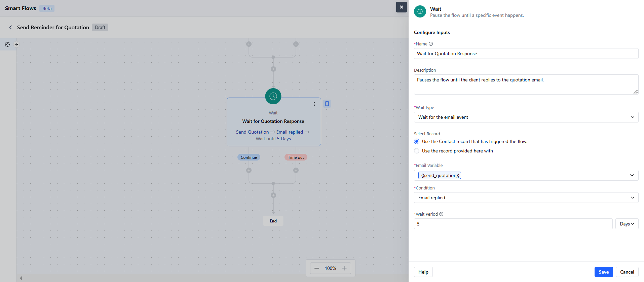Viewport: 644px width, 282px height.
Task: Expand the side panel arrow beside gear
Action: (x=16, y=44)
